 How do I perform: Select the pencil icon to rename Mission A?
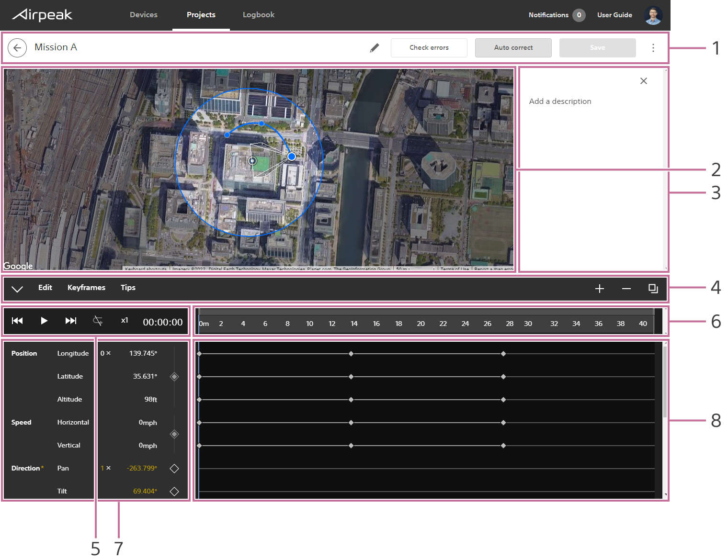[375, 47]
